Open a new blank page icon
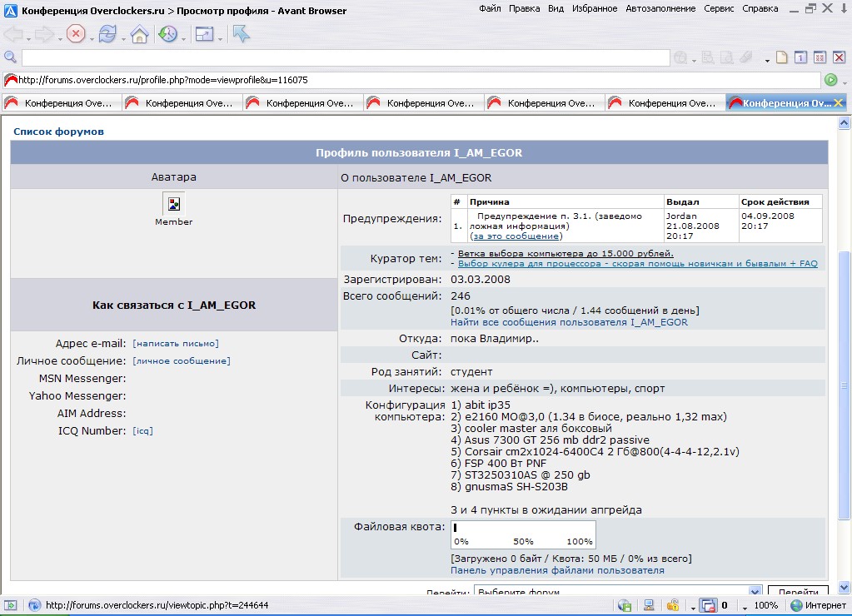The image size is (852, 616). pyautogui.click(x=782, y=57)
